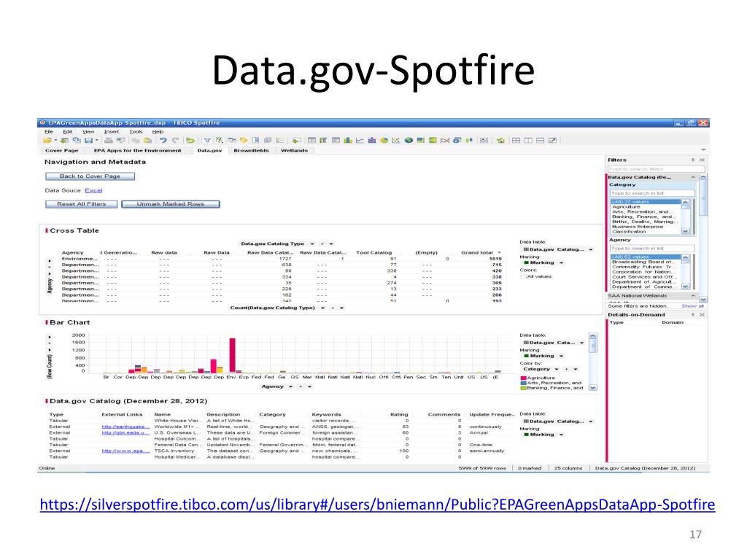Open the Color by Category dropdown
Viewport: 747px width, 560px height.
[557, 369]
